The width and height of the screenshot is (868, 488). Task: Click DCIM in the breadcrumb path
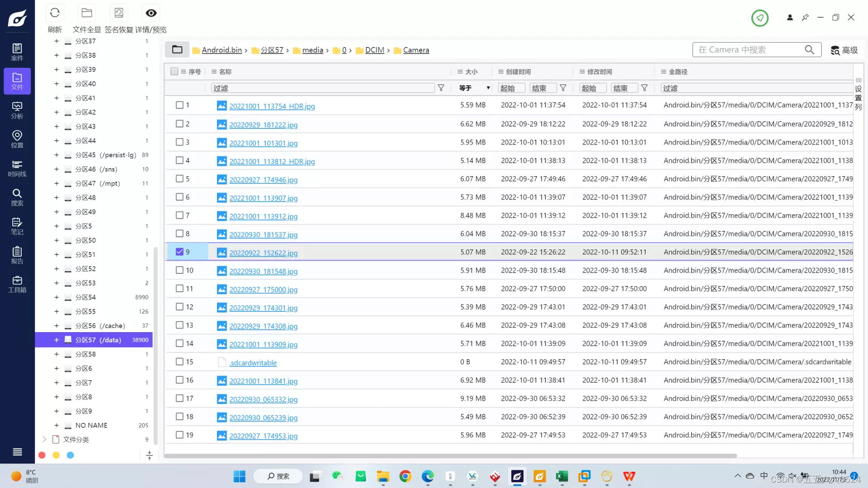pos(374,50)
